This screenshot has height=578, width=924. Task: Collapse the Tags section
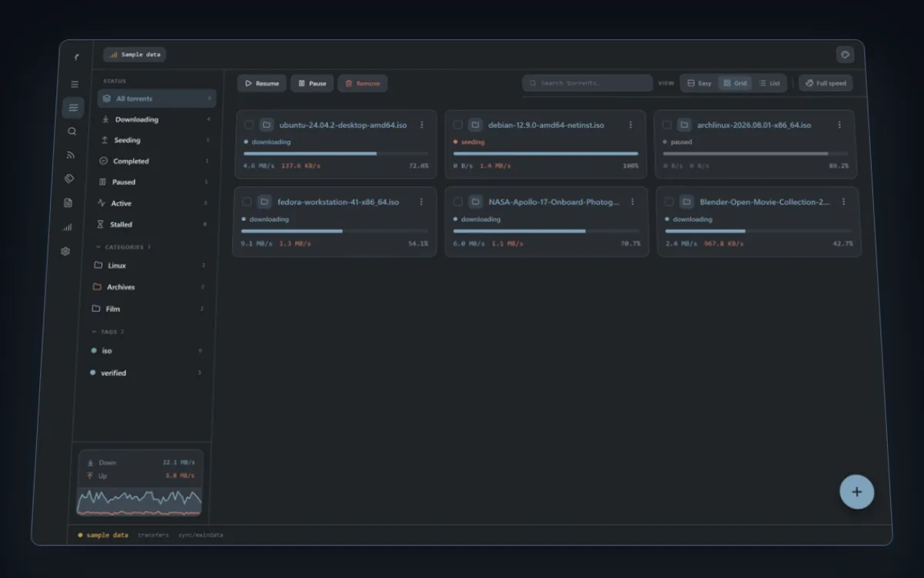[107, 331]
